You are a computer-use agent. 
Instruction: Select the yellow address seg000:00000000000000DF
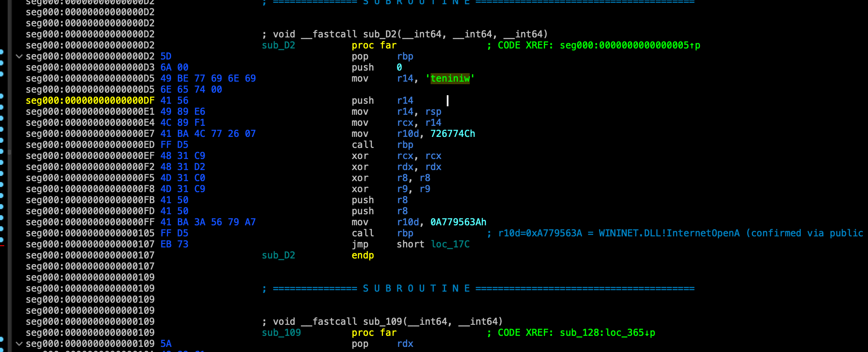point(90,100)
